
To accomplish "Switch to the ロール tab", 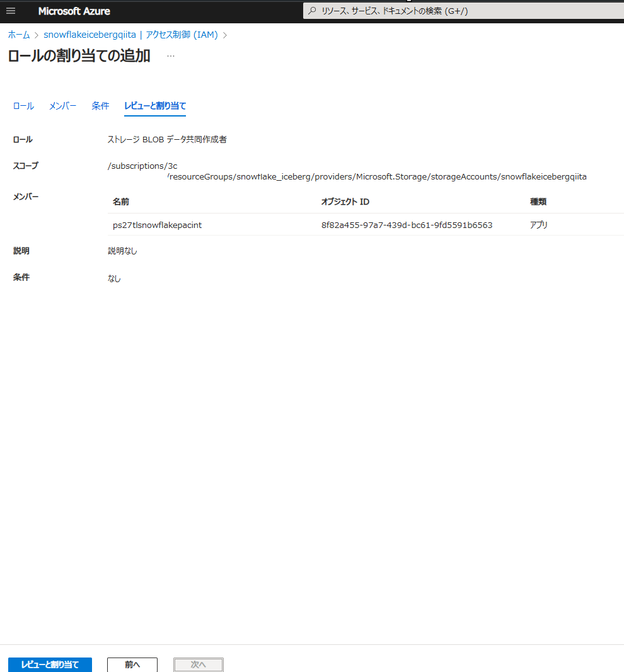I will [x=23, y=106].
